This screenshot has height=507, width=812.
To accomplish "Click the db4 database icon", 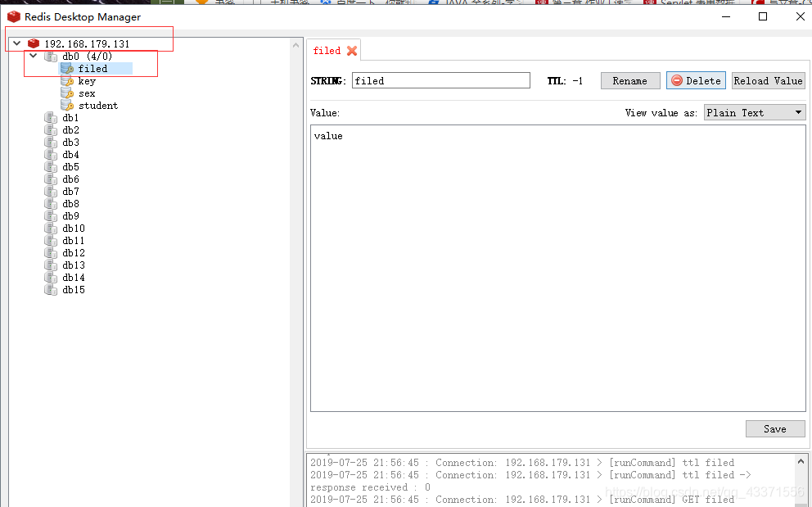I will tap(51, 155).
